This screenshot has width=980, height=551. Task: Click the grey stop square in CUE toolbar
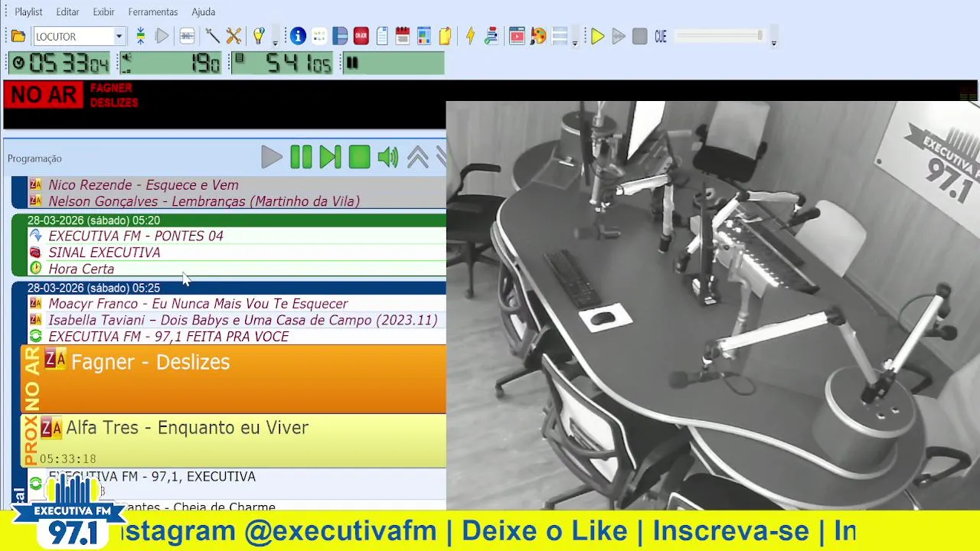click(639, 36)
